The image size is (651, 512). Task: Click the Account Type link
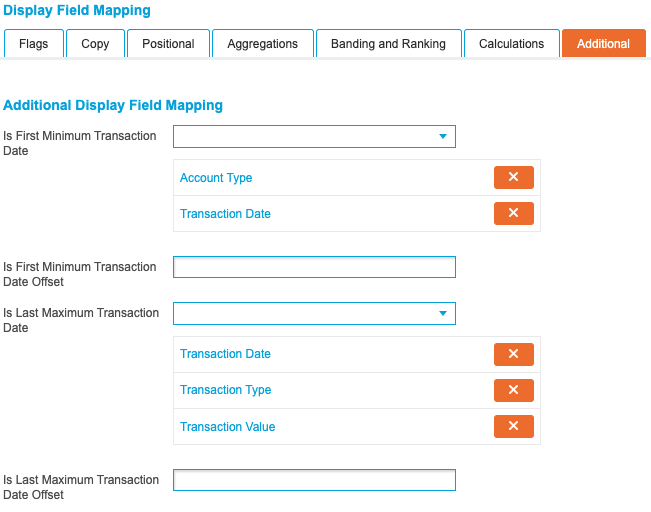(216, 178)
